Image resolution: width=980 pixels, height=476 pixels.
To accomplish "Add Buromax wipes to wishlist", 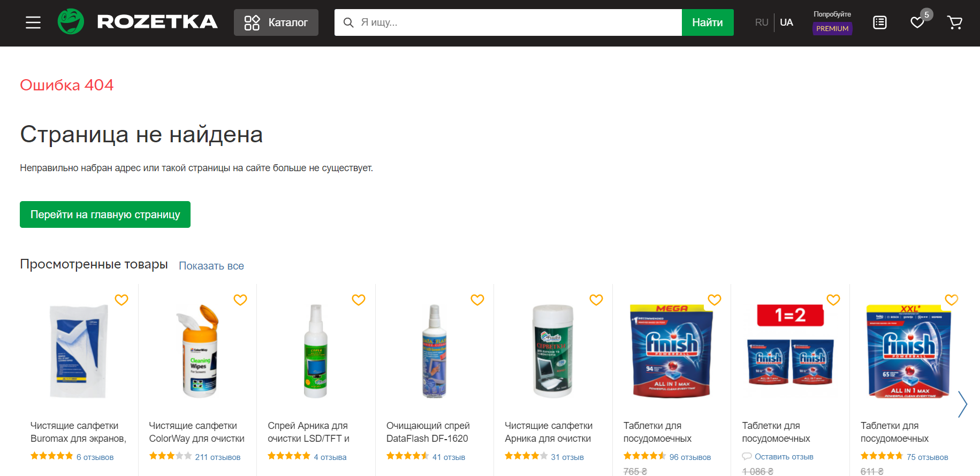I will coord(121,300).
